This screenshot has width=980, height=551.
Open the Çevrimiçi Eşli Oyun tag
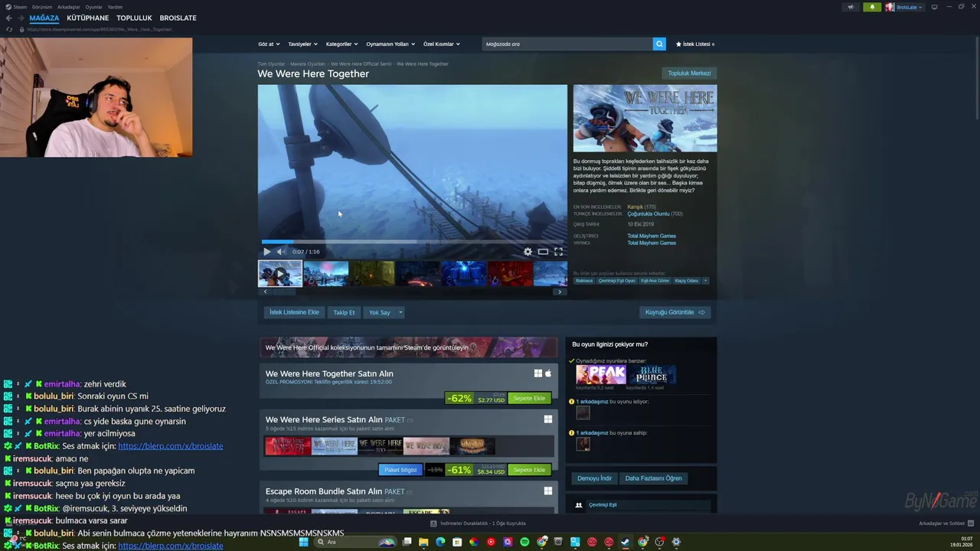click(x=617, y=281)
